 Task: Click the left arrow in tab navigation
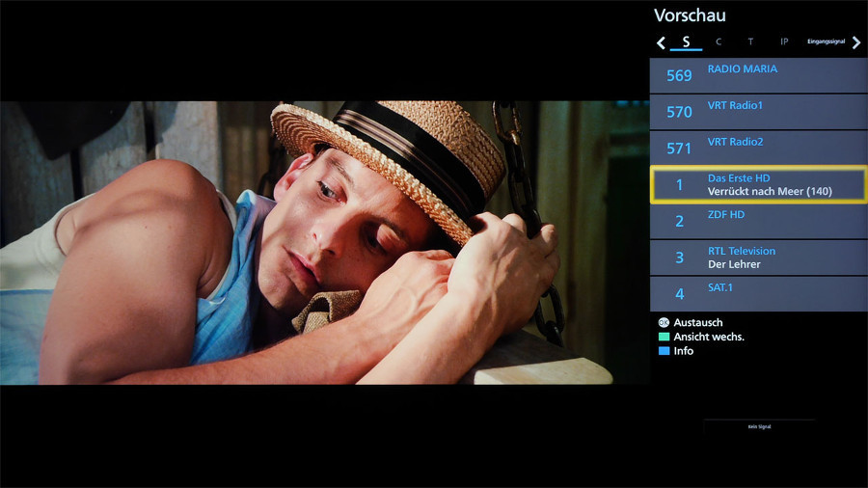coord(661,42)
